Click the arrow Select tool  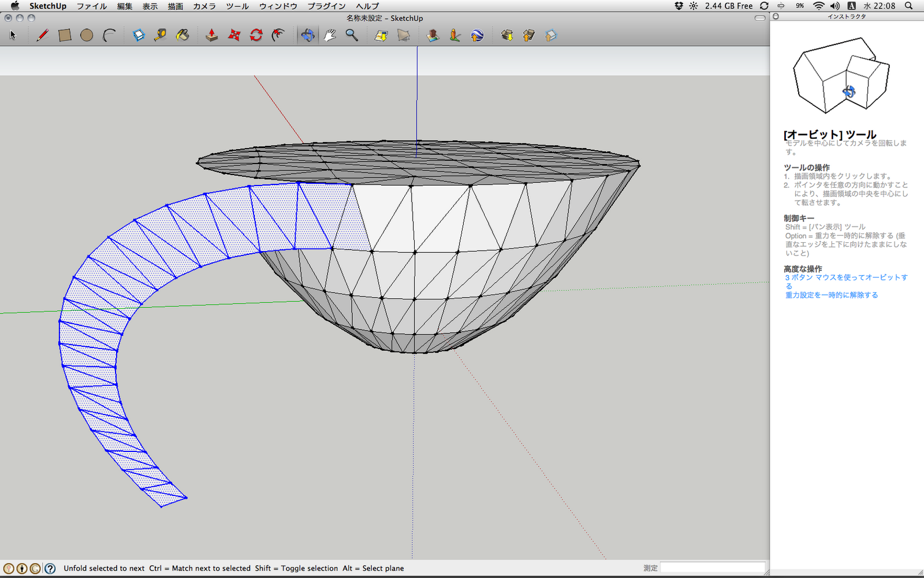[x=13, y=35]
